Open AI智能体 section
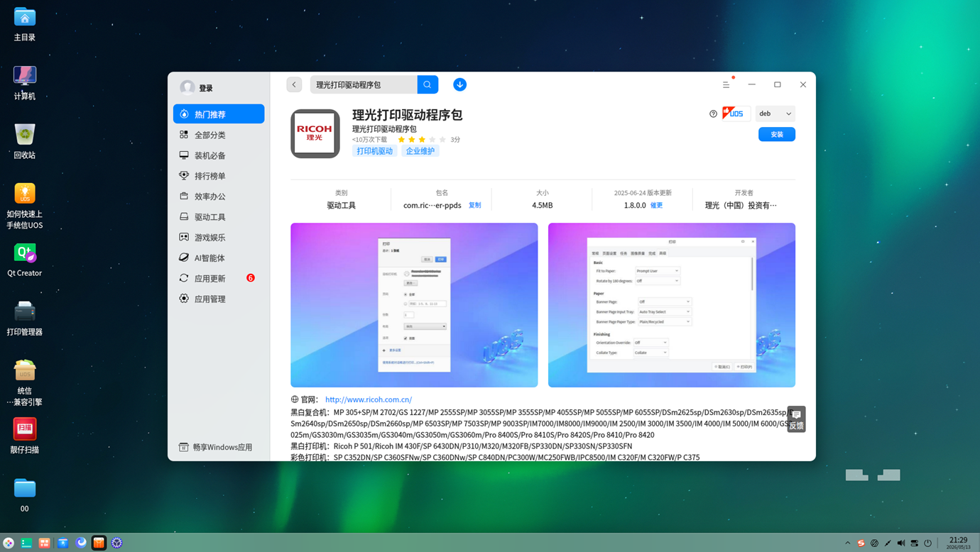The height and width of the screenshot is (552, 980). pyautogui.click(x=219, y=258)
